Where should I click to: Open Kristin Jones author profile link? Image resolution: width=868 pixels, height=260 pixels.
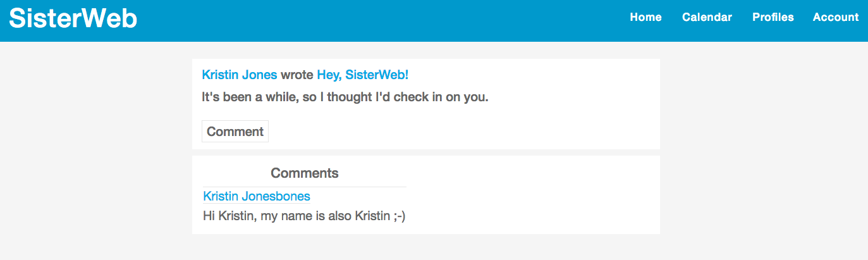point(239,75)
